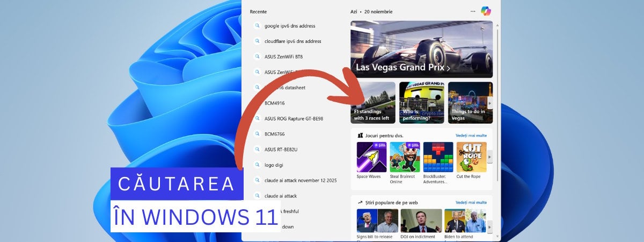This screenshot has height=242, width=644.
Task: Show more news with the carousel arrow
Action: [x=489, y=227]
